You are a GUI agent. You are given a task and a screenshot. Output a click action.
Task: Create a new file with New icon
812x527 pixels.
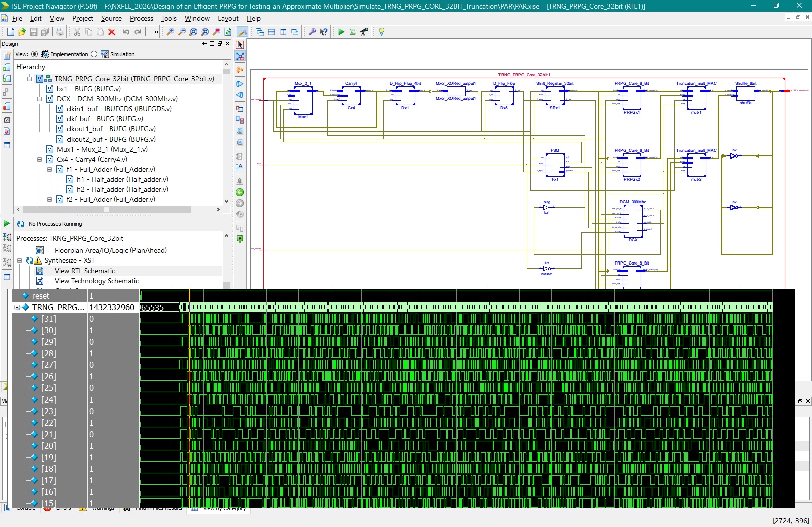point(10,32)
